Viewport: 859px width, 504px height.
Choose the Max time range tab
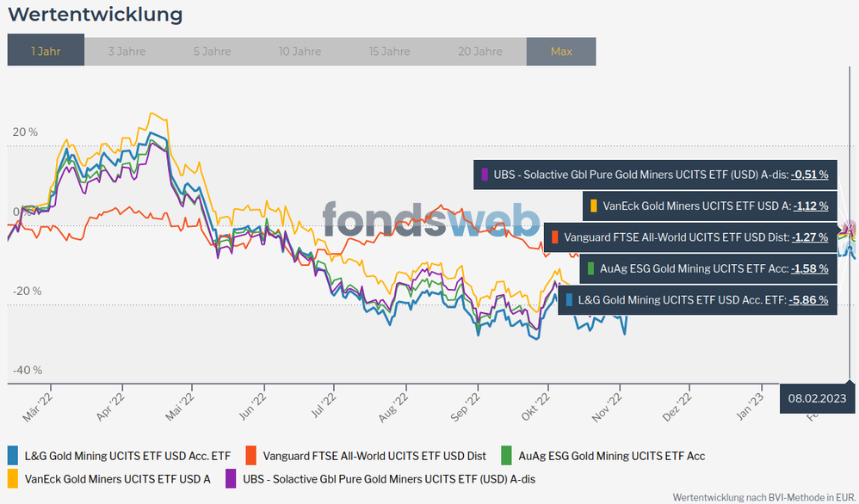point(561,51)
